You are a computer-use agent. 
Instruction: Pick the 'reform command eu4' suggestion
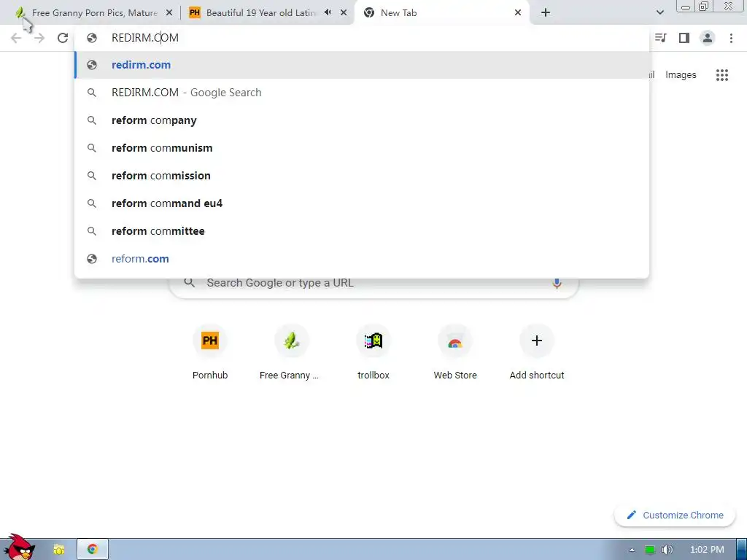(x=362, y=203)
